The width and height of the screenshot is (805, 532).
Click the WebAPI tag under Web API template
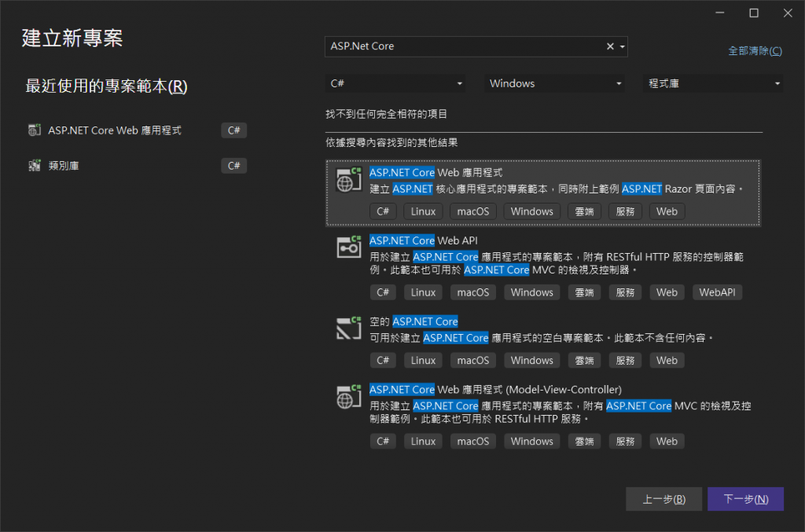pyautogui.click(x=717, y=292)
